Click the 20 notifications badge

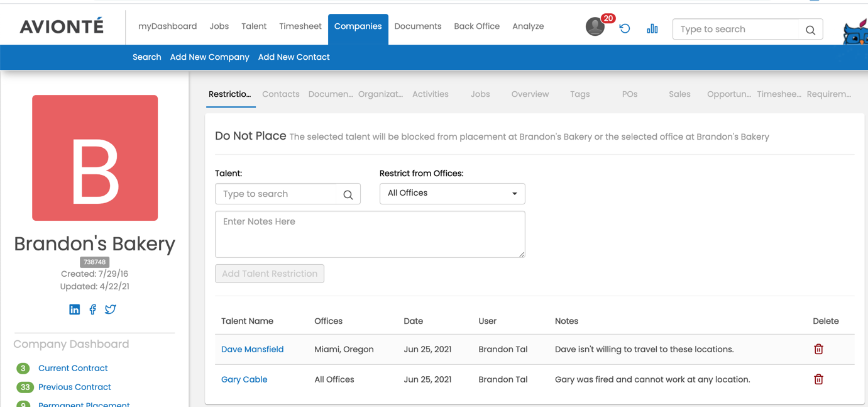click(x=608, y=18)
